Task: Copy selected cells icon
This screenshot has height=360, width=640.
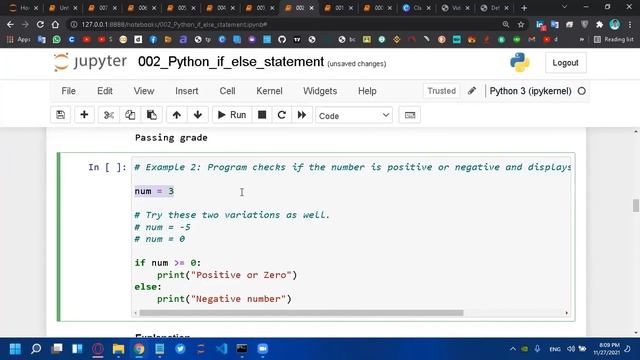Action: point(130,115)
